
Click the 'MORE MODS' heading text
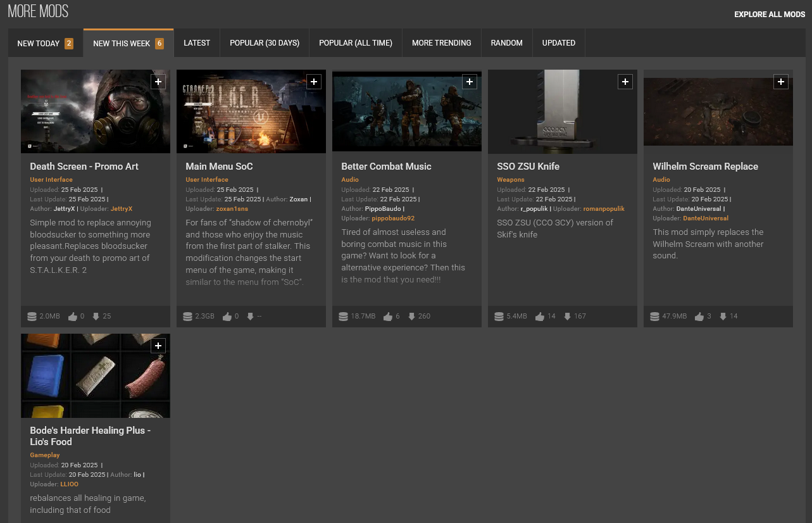click(38, 11)
